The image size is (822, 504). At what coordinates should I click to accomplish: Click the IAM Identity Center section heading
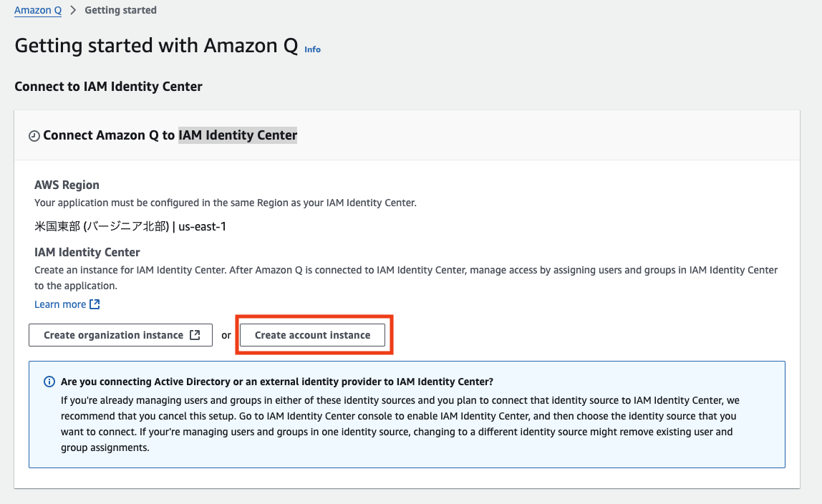[x=87, y=252]
